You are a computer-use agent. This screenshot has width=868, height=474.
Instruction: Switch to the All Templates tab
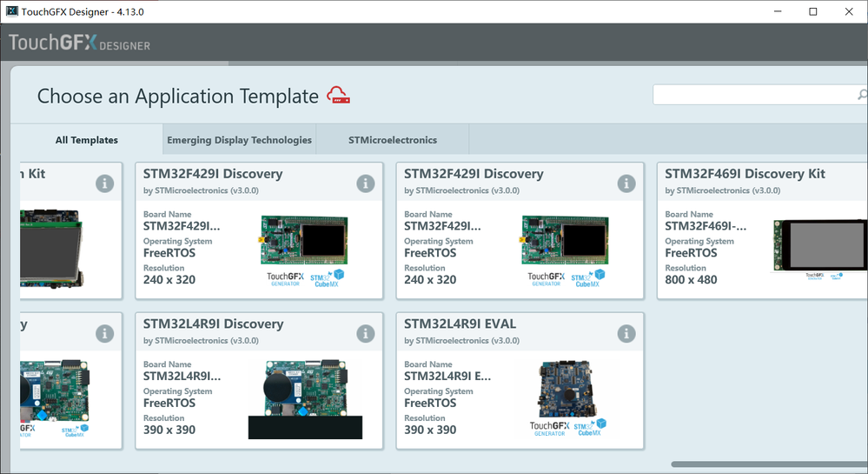[x=86, y=140]
